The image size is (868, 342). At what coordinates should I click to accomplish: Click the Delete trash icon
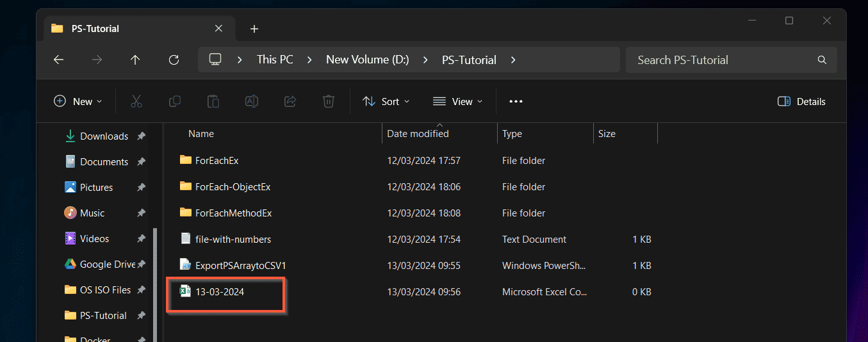[329, 101]
